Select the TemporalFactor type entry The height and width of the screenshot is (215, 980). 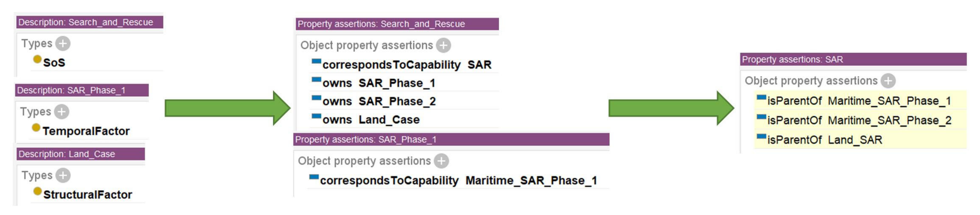86,131
